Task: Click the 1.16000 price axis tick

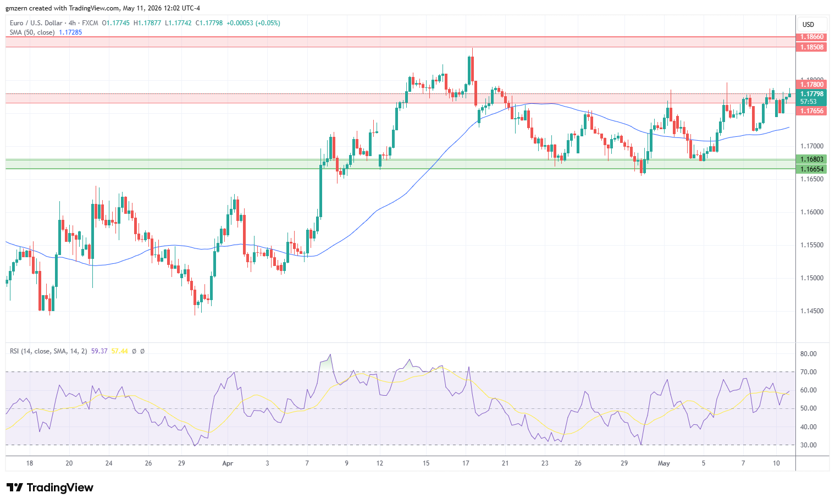Action: pyautogui.click(x=812, y=212)
